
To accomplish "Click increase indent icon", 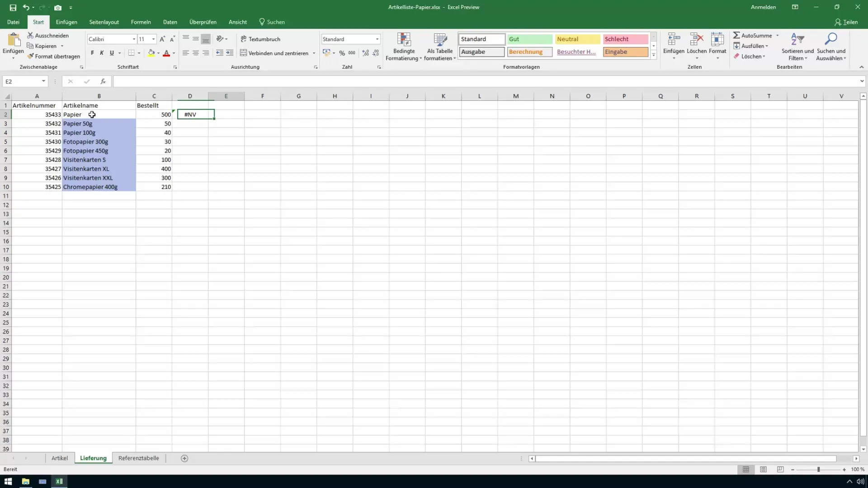I will [x=230, y=53].
